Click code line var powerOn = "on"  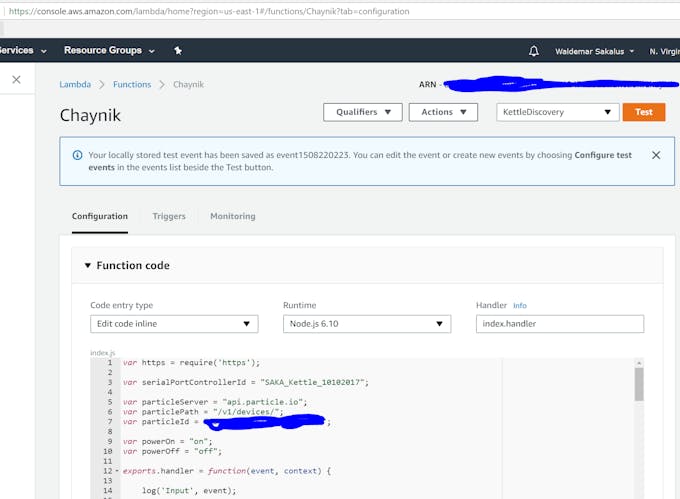tap(167, 441)
